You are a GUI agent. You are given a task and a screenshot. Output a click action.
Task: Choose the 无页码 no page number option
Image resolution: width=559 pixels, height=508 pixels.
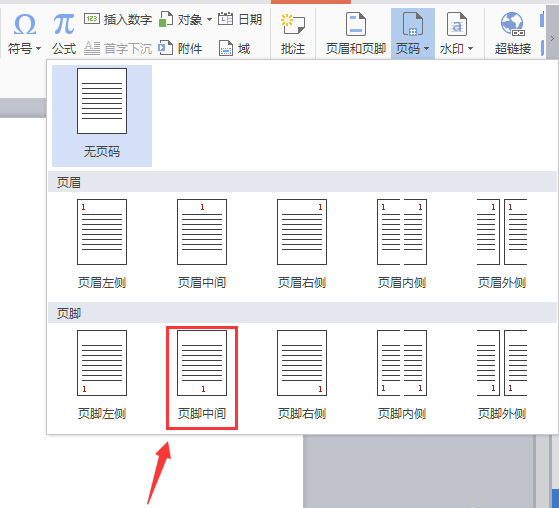(102, 116)
